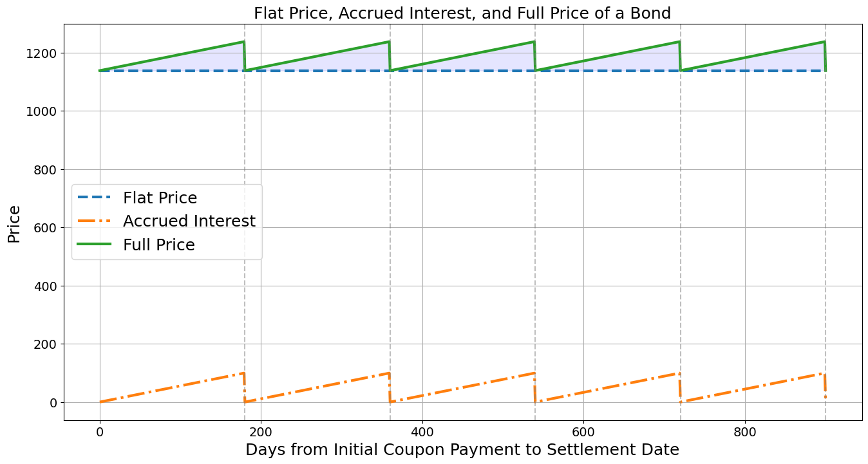
Task: Click the x-axis label "Days from Initial Coupon Payment"
Action: point(462,450)
